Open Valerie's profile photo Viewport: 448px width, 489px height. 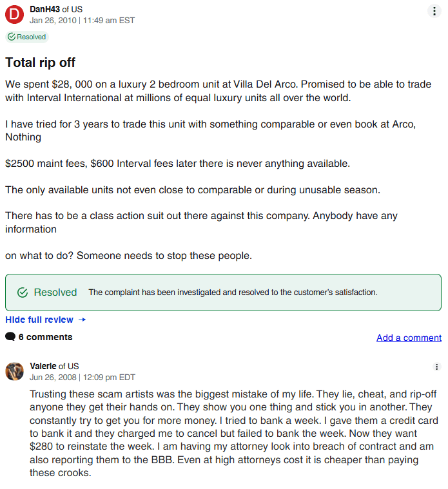15,371
